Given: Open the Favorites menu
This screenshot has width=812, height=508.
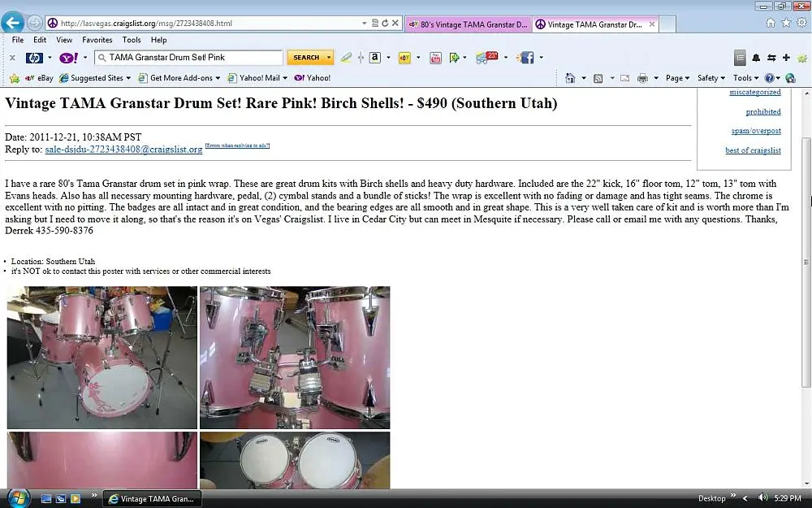Looking at the screenshot, I should click(97, 40).
